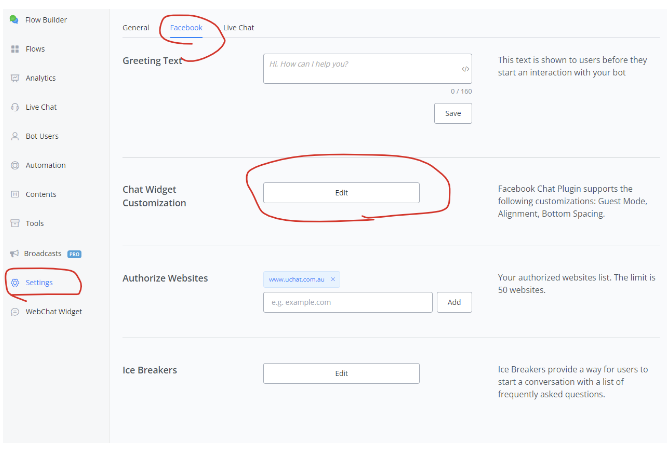Open Live Chat via headset icon
The width and height of the screenshot is (672, 458).
click(15, 107)
